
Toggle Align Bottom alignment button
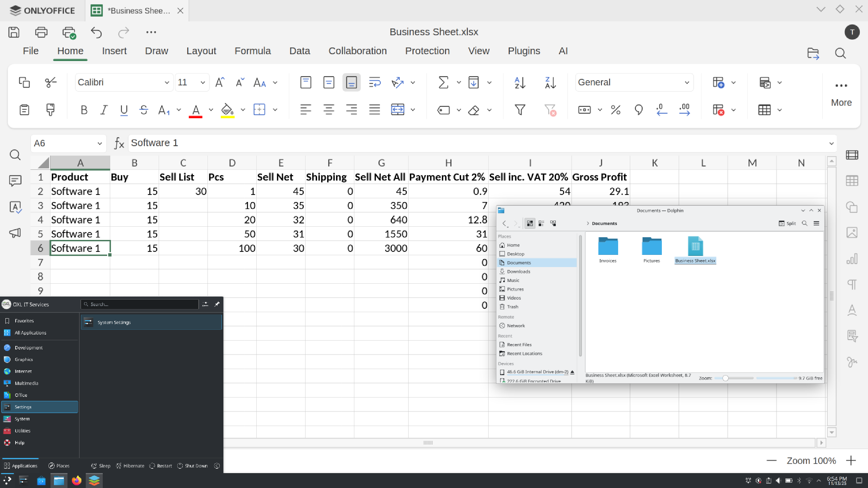click(x=351, y=82)
